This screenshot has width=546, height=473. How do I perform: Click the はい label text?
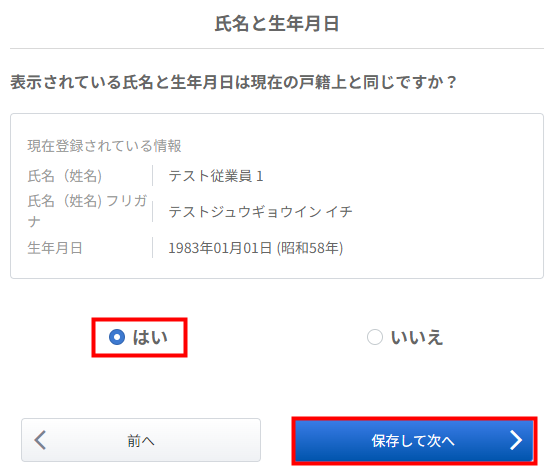pyautogui.click(x=150, y=337)
